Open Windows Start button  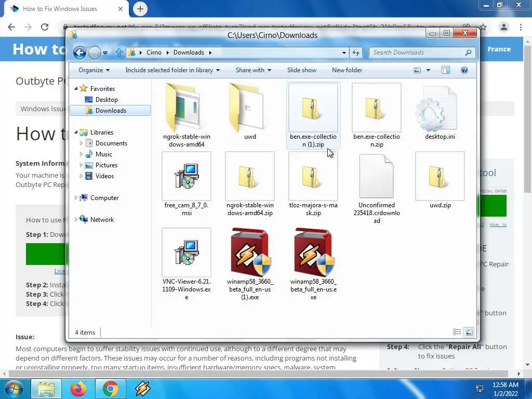(x=14, y=389)
